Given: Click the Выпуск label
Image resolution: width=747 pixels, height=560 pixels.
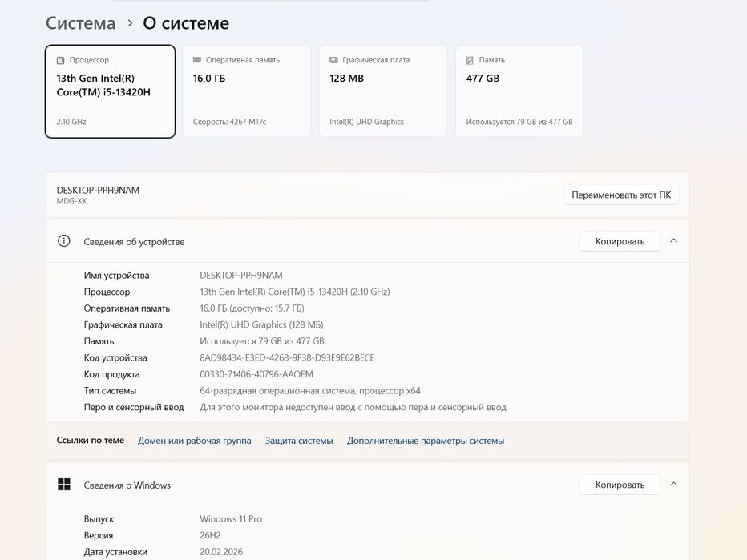Looking at the screenshot, I should coord(99,518).
